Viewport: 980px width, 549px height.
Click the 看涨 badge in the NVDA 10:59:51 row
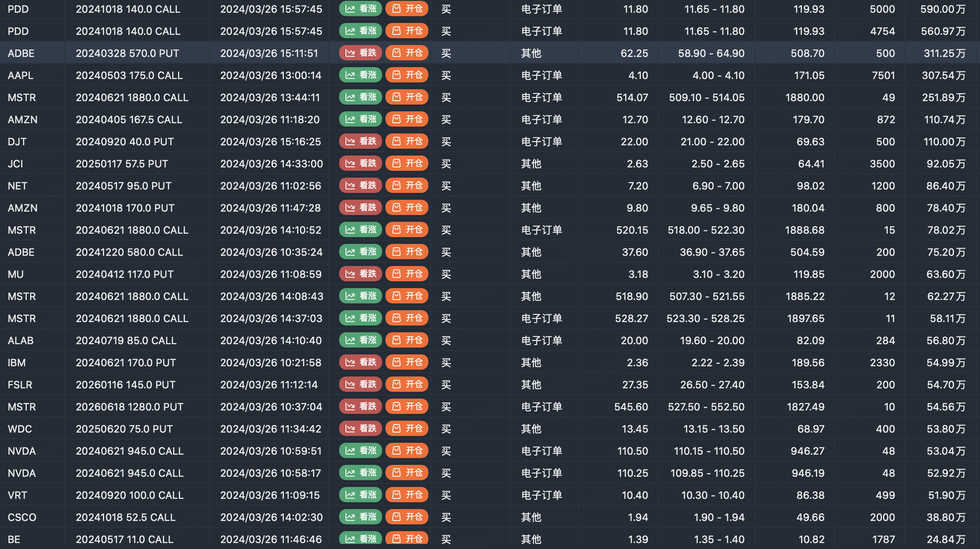[x=360, y=451]
